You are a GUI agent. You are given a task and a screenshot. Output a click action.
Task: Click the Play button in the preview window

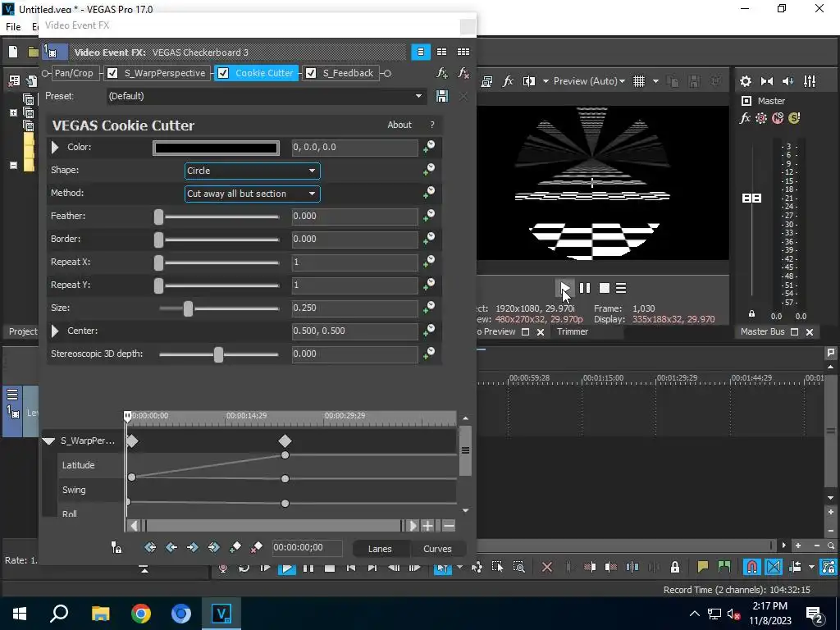coord(564,288)
